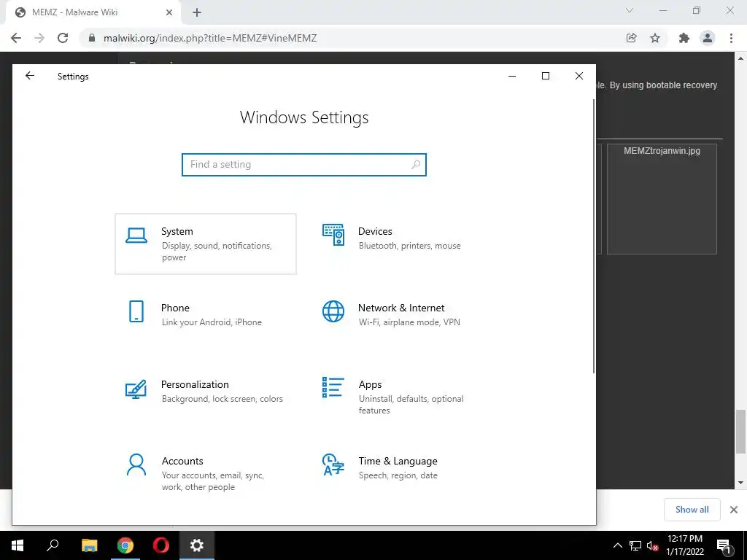The image size is (747, 560).
Task: Click Chrome back navigation arrow
Action: pos(16,38)
